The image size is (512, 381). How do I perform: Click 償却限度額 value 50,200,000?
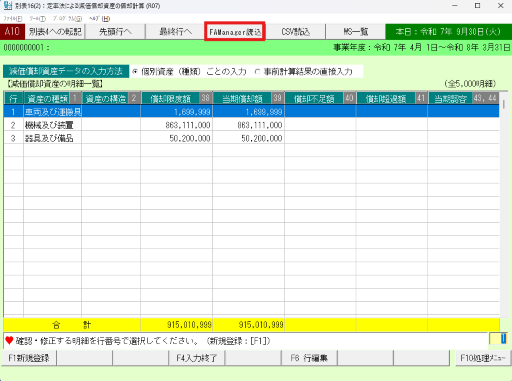point(190,138)
